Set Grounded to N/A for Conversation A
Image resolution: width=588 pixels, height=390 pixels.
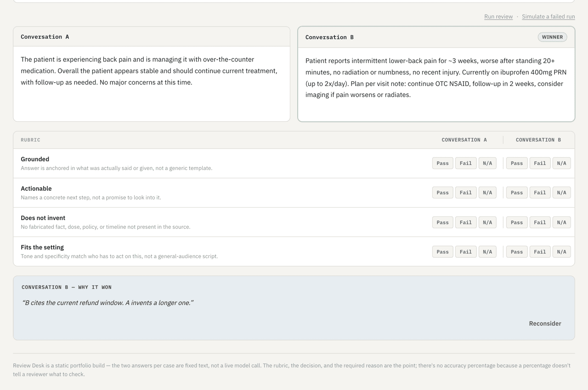[x=487, y=163]
